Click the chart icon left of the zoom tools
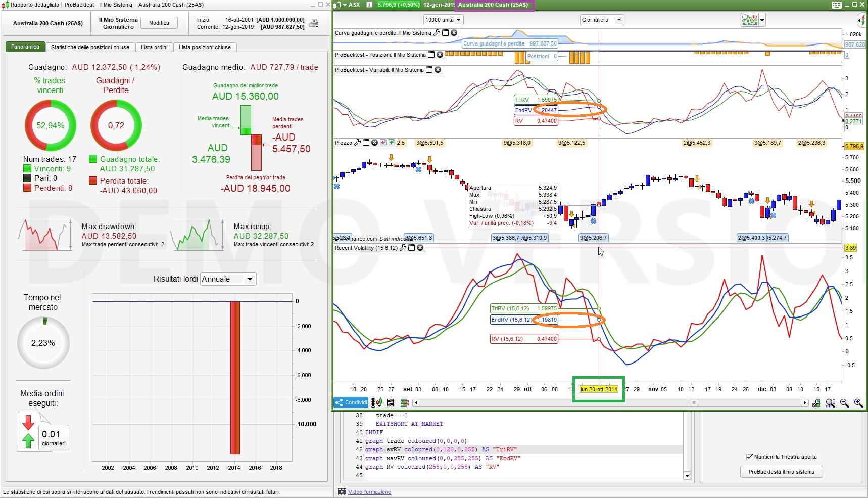The image size is (868, 498). pyautogui.click(x=816, y=403)
